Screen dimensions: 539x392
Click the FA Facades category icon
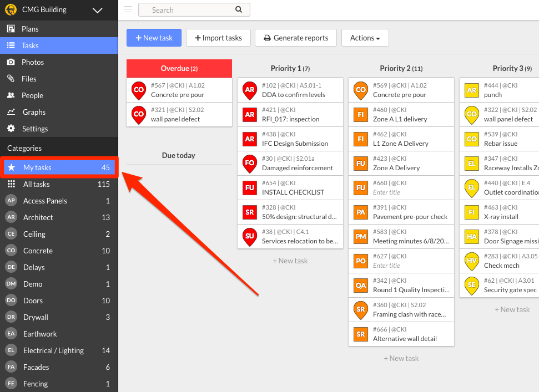tap(11, 367)
